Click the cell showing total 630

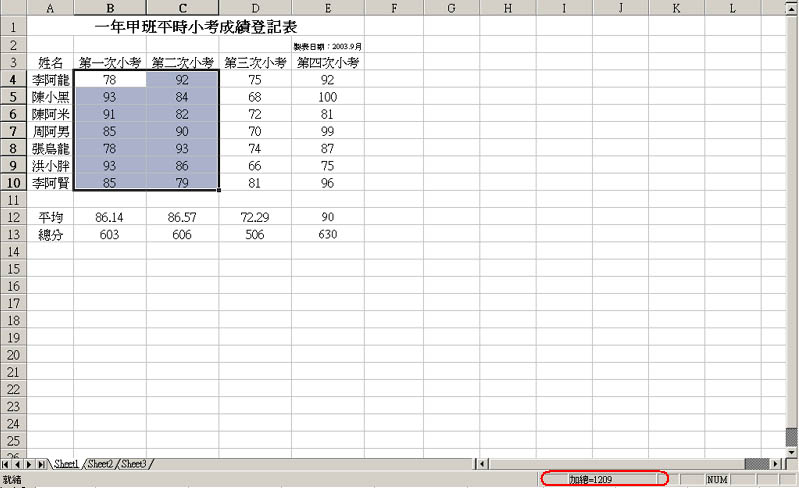click(x=328, y=234)
